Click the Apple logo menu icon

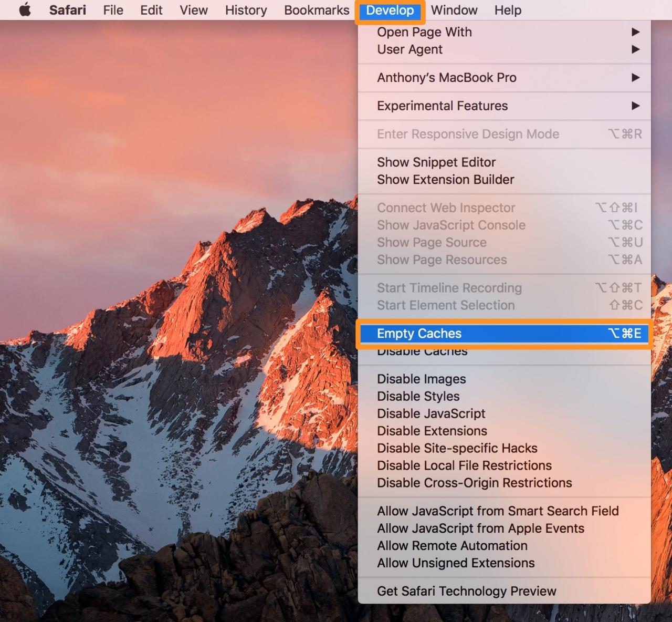[x=25, y=11]
